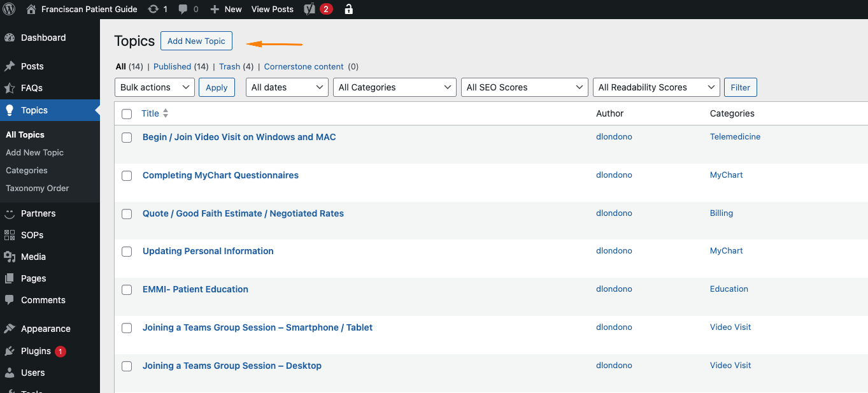The height and width of the screenshot is (393, 868).
Task: Click the home icon for Franciscan Patient Guide
Action: (31, 9)
